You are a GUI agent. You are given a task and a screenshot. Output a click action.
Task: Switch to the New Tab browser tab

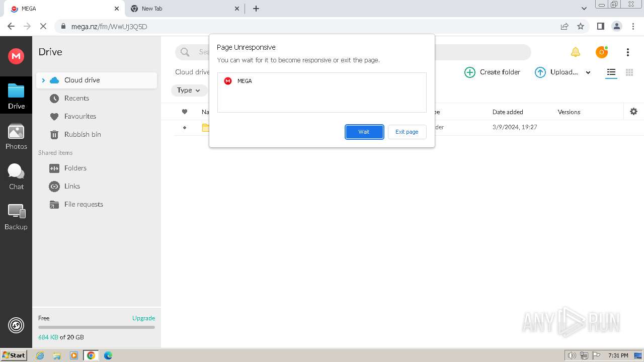(185, 9)
